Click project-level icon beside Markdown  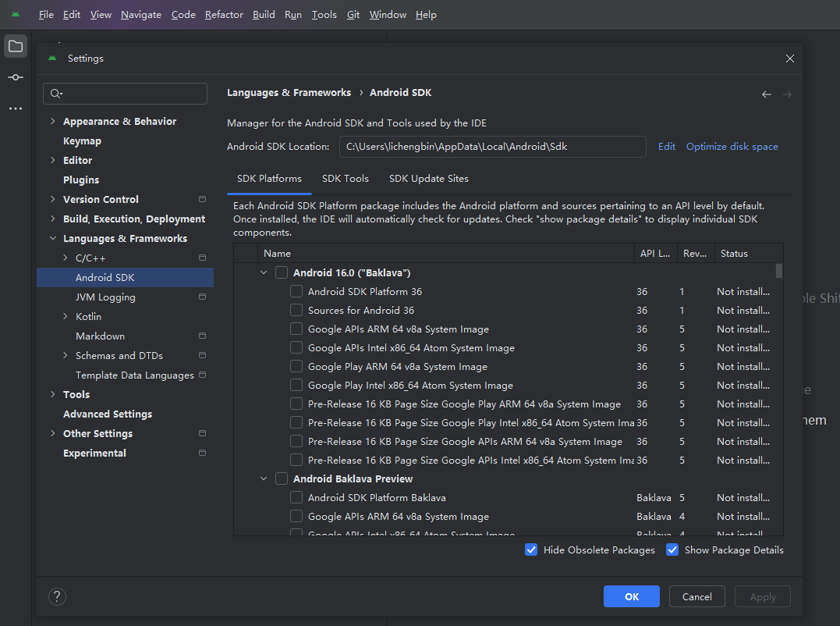point(203,336)
